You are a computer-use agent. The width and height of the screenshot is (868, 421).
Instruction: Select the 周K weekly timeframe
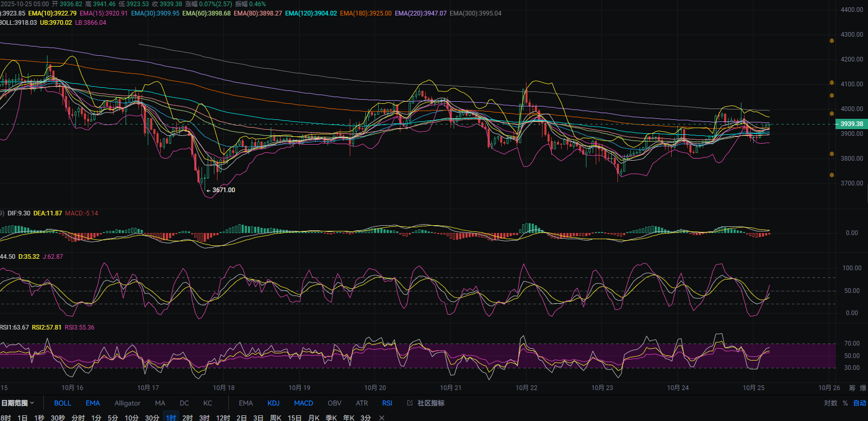click(275, 418)
